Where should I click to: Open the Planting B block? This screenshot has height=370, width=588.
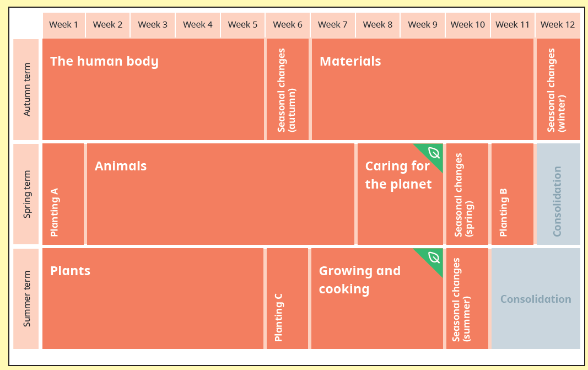pos(513,194)
